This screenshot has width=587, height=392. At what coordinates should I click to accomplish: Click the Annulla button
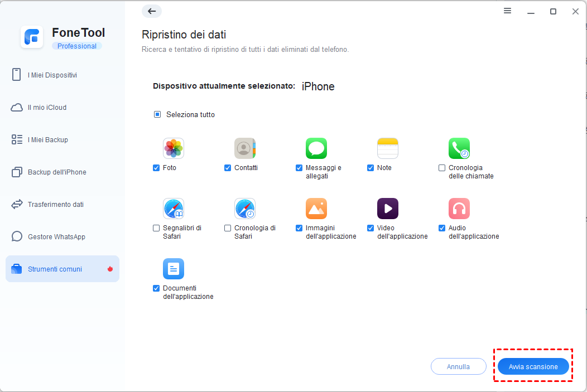458,366
